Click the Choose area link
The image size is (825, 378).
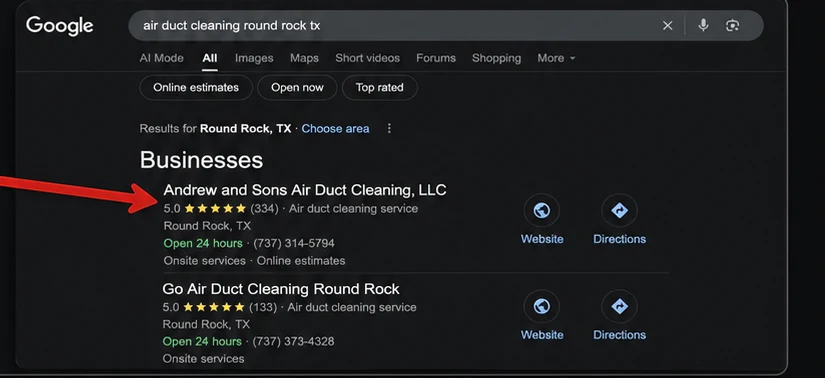coord(335,128)
